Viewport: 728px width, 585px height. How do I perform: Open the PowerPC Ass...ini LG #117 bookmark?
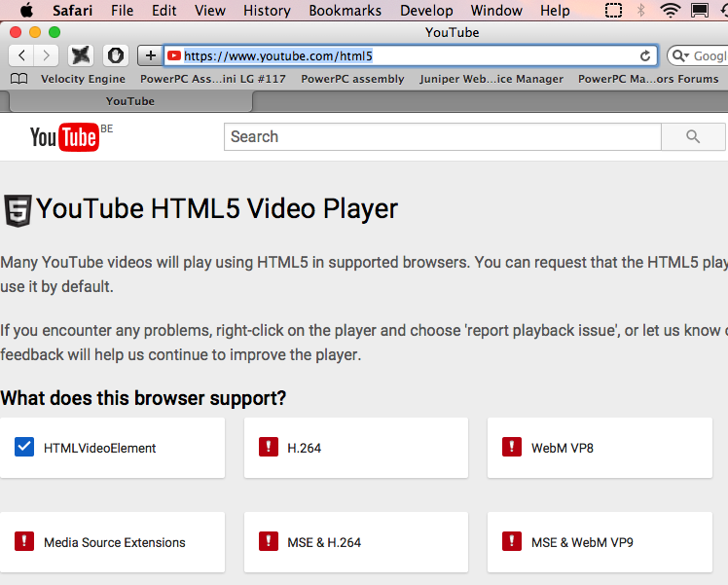coord(213,79)
